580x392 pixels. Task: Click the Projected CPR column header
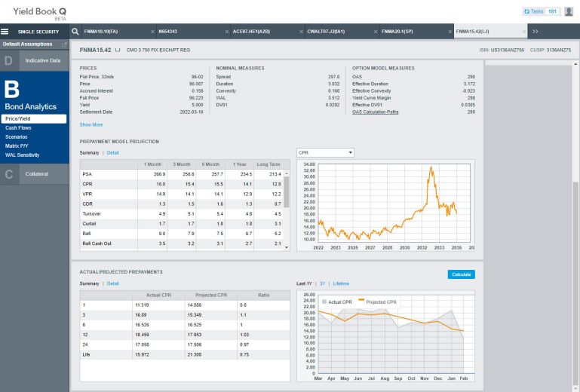pos(211,295)
